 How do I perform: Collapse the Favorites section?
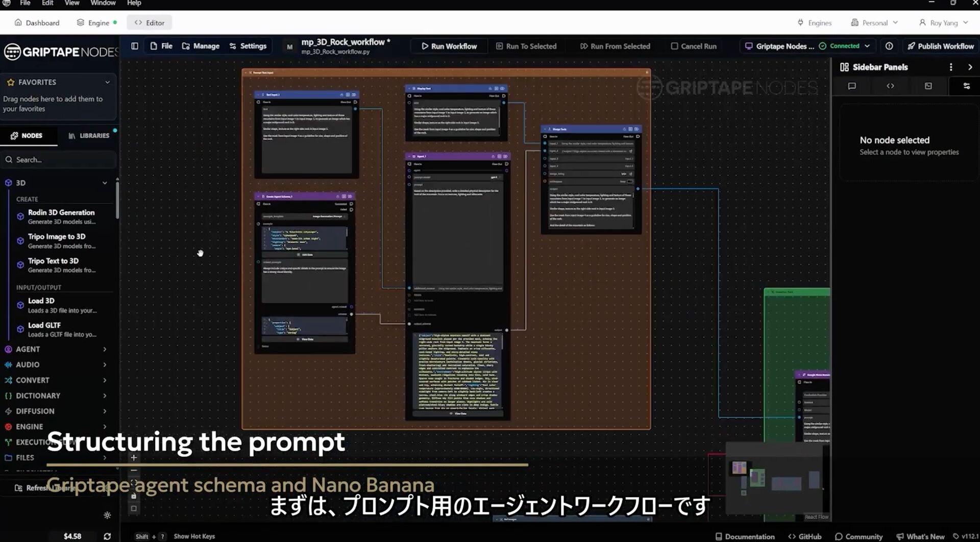tap(107, 82)
